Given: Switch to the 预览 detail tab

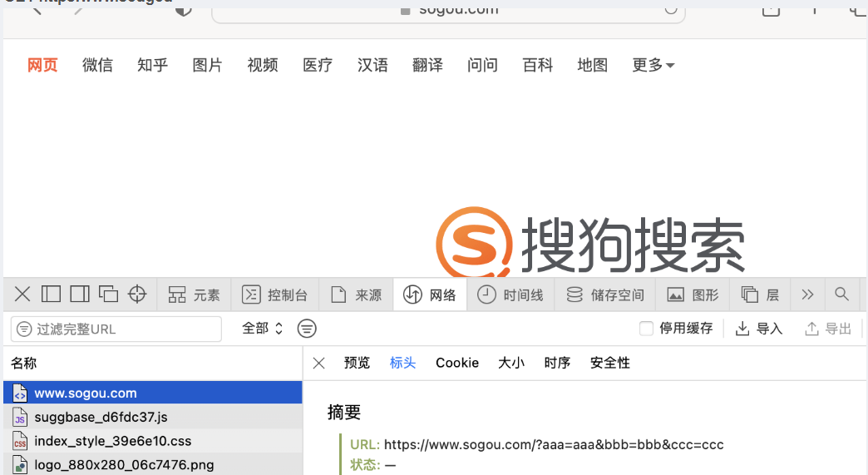Looking at the screenshot, I should (x=357, y=363).
